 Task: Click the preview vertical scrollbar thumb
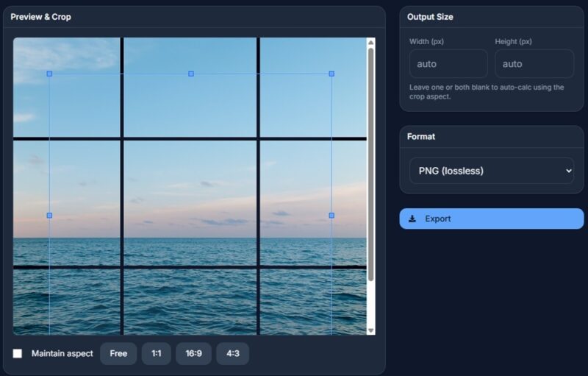pos(371,164)
